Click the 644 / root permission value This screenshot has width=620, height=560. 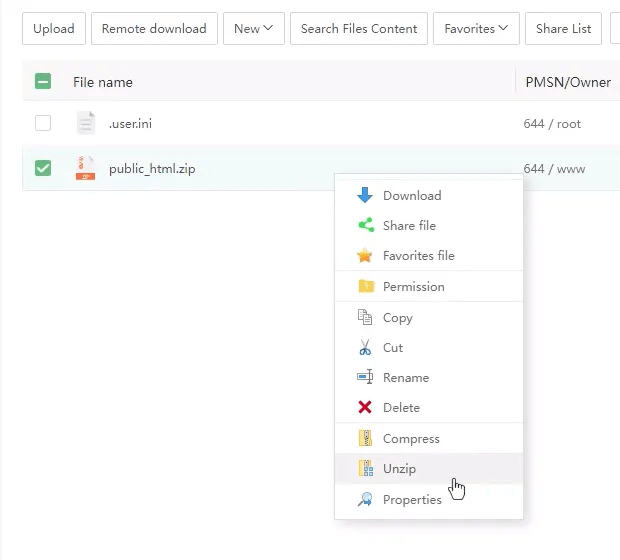[552, 124]
